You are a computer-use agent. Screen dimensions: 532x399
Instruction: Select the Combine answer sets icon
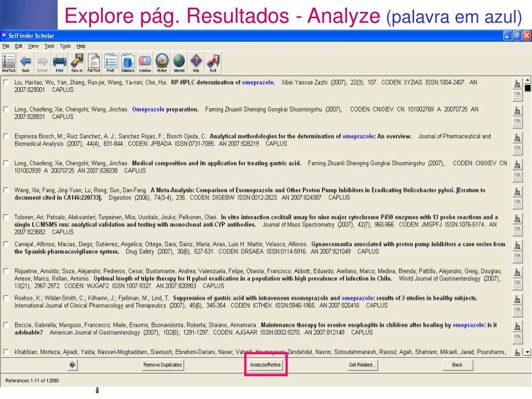(x=145, y=63)
